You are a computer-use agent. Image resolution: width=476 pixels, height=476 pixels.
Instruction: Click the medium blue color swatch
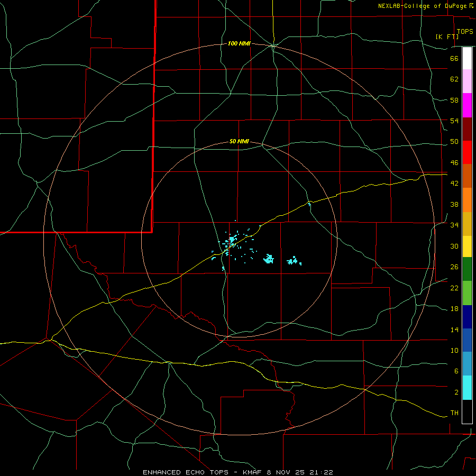[467, 340]
